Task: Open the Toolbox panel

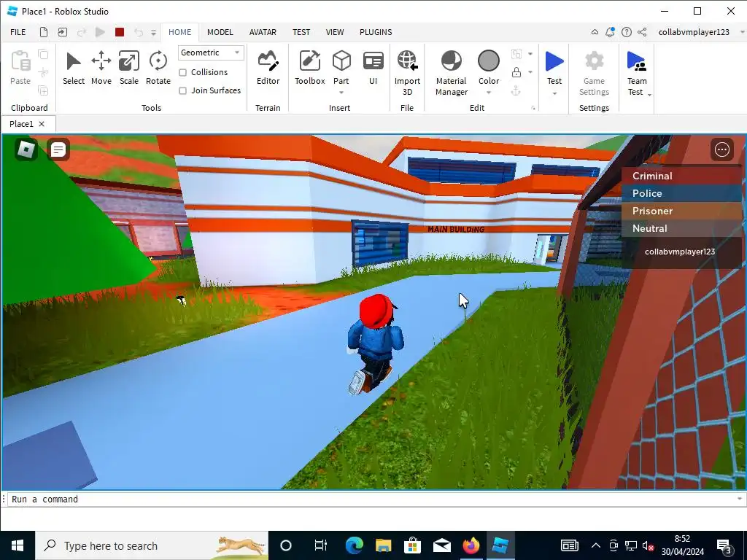Action: click(x=309, y=68)
